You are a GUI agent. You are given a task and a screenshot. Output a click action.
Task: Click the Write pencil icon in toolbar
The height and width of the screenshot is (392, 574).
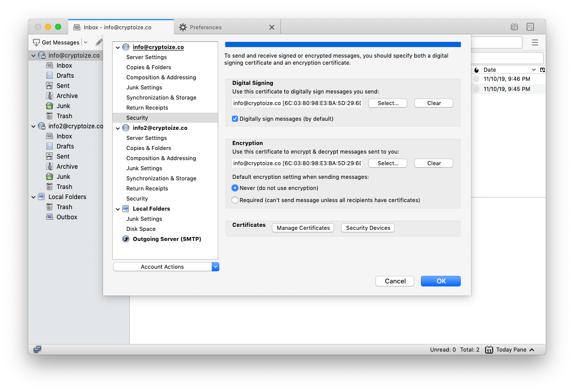(x=99, y=42)
